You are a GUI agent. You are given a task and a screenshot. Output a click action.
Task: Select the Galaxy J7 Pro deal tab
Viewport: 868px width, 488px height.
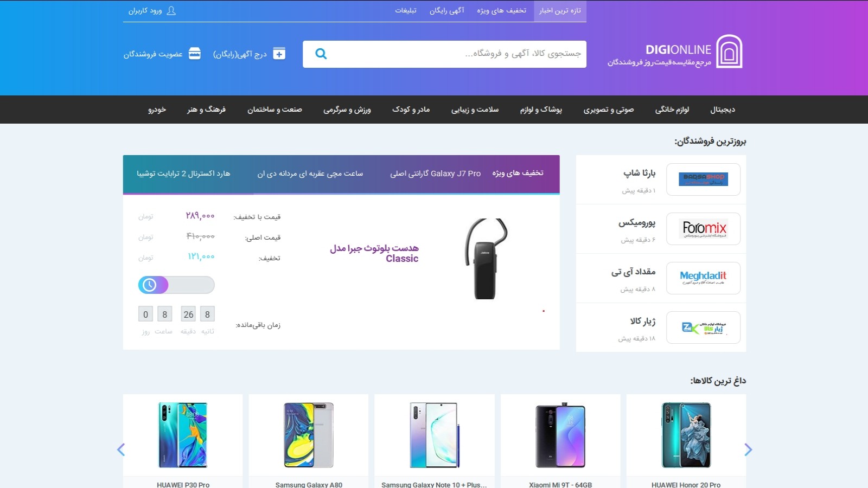pyautogui.click(x=436, y=174)
